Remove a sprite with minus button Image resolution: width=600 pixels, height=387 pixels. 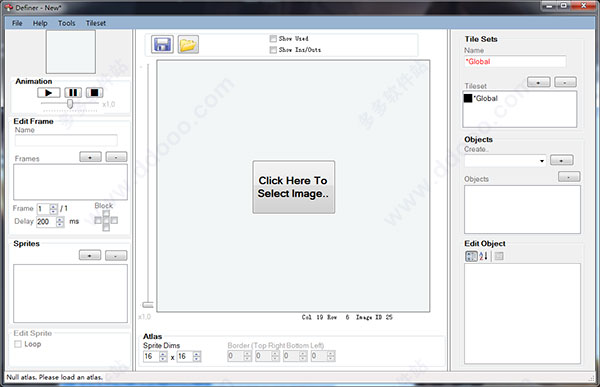[116, 255]
